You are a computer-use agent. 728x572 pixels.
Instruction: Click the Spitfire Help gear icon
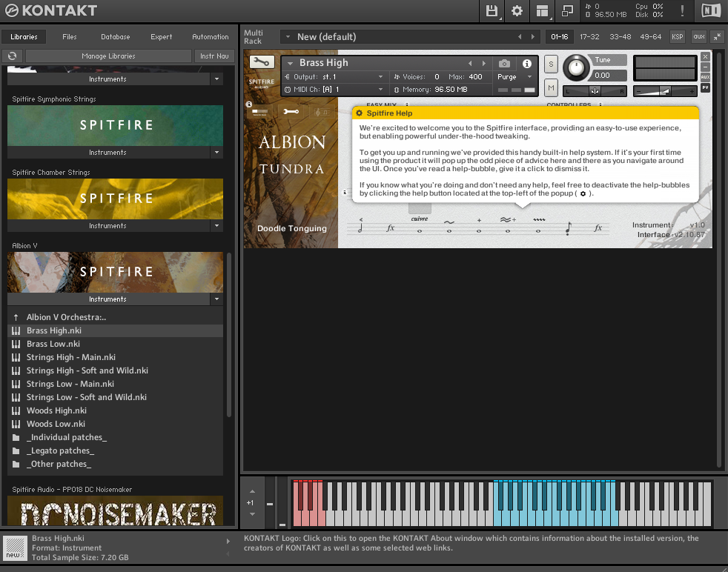click(x=359, y=113)
